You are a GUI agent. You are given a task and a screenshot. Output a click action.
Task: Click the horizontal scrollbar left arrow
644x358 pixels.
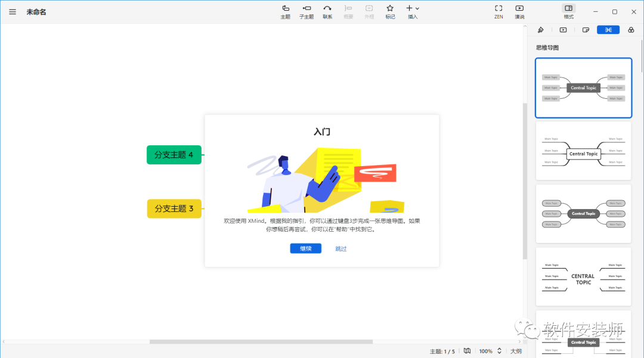tap(4, 341)
